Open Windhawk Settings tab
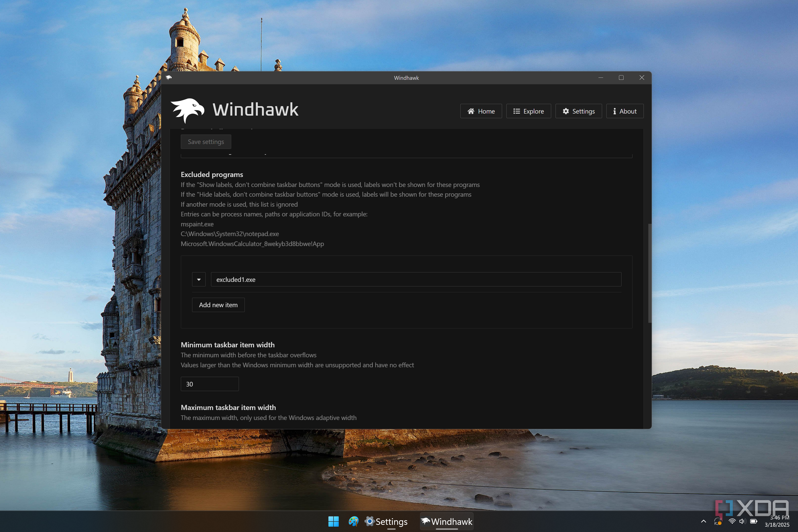This screenshot has height=532, width=798. (x=579, y=111)
